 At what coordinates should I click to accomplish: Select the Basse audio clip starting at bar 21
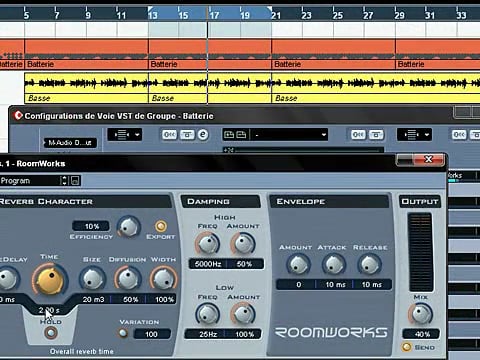click(x=376, y=88)
